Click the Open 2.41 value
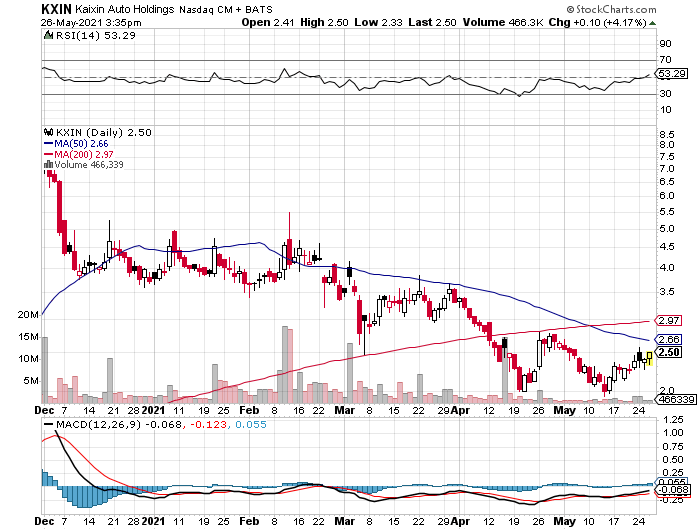 [x=268, y=22]
